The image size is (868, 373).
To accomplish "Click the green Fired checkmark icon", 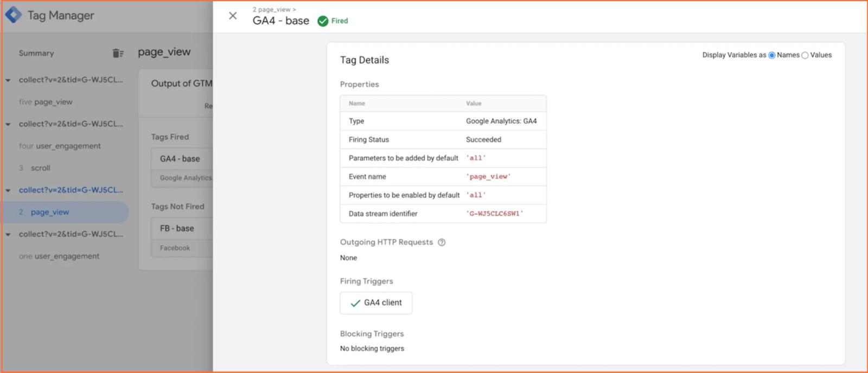I will 323,21.
